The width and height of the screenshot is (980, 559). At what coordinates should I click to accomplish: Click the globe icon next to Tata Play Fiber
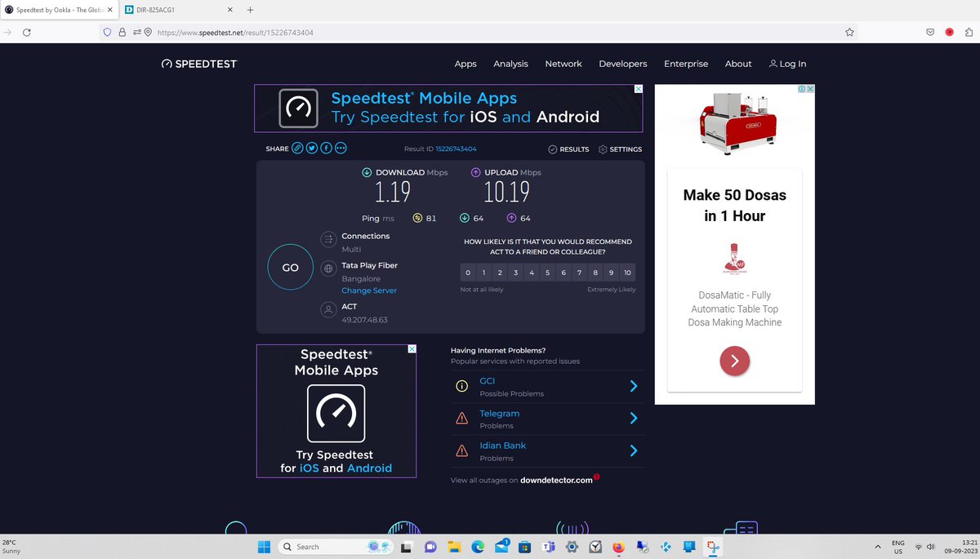pos(329,267)
